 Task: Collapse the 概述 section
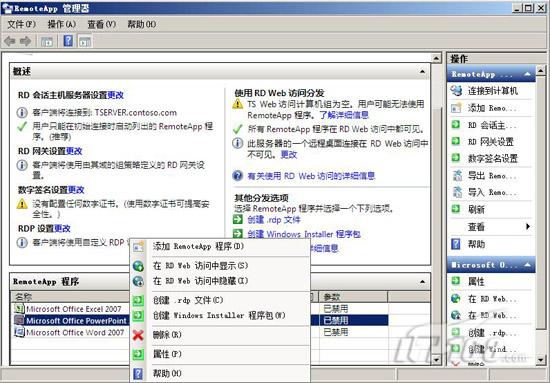[x=422, y=72]
